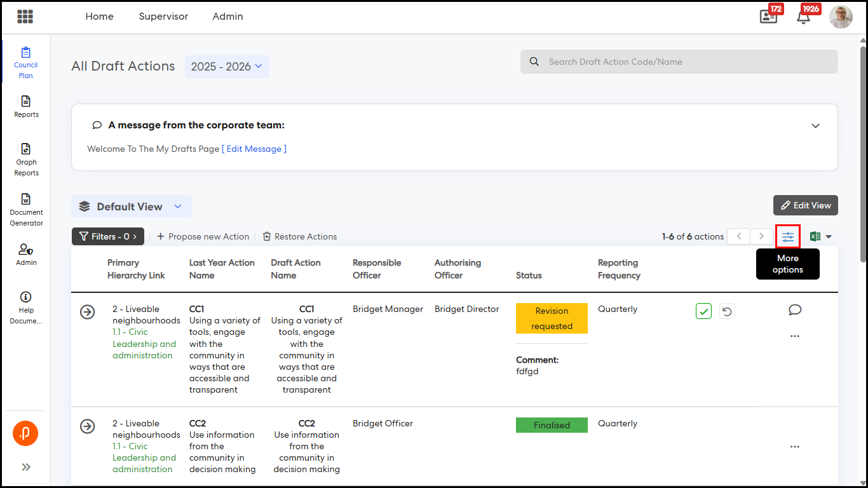The width and height of the screenshot is (868, 488).
Task: Click the revert arrow icon for CC1
Action: click(x=727, y=311)
